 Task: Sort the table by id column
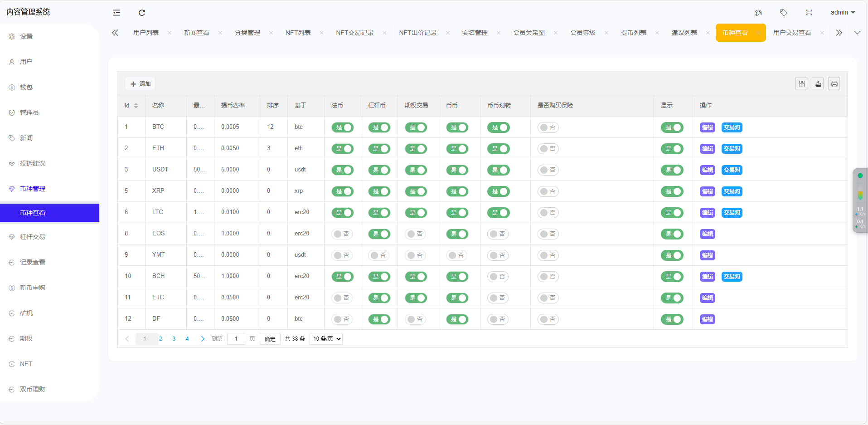coord(136,106)
